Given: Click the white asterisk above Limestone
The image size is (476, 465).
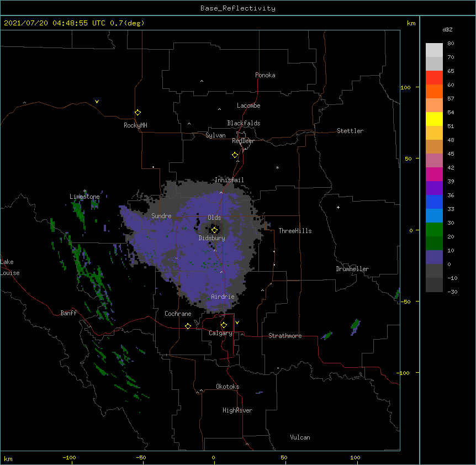Looking at the screenshot, I should coord(85,191).
